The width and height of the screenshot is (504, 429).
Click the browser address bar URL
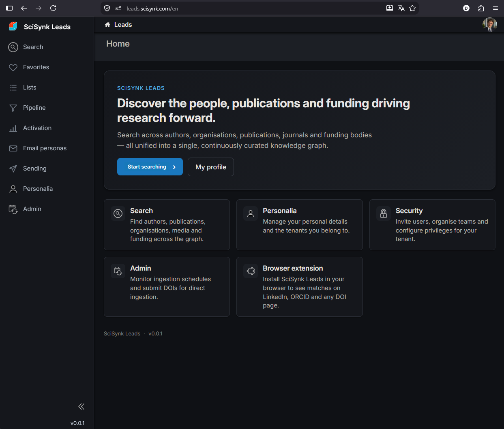(x=152, y=9)
